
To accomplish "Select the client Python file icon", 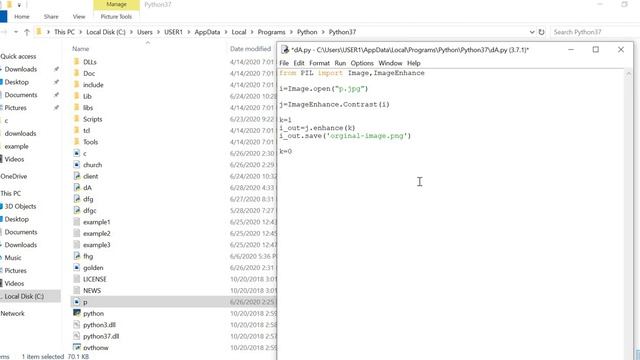I will tap(76, 176).
